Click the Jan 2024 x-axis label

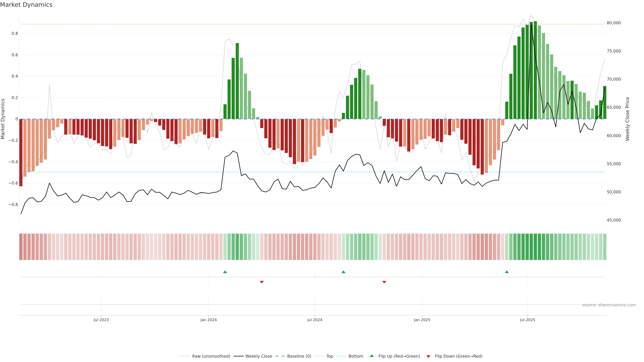click(208, 320)
